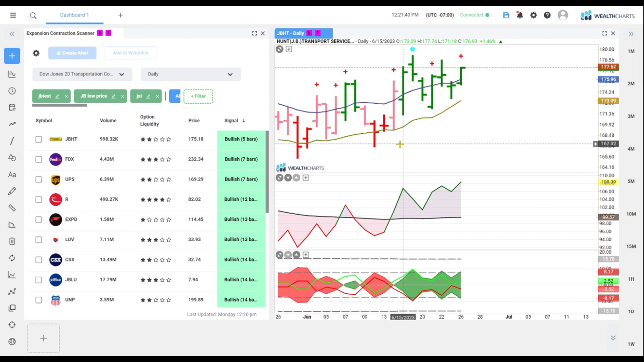Check the CSX row checkbox

pos(39,260)
